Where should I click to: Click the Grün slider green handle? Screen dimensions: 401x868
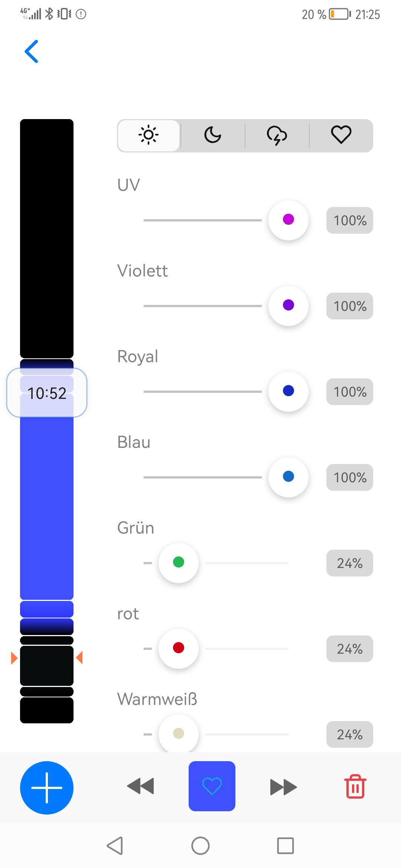point(179,563)
